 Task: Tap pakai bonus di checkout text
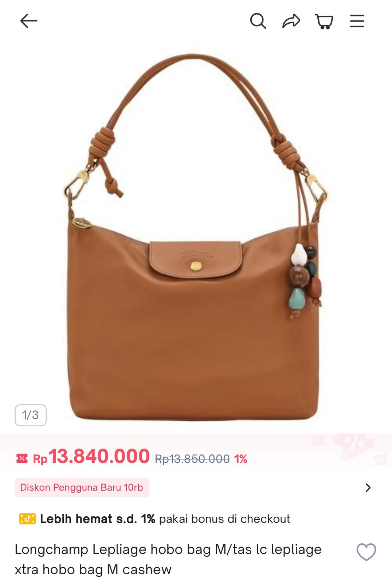point(225,519)
